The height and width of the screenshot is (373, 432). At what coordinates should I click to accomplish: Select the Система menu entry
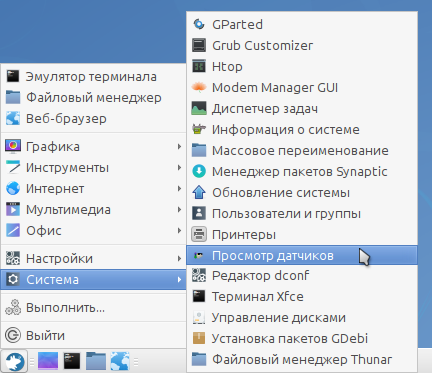93,280
